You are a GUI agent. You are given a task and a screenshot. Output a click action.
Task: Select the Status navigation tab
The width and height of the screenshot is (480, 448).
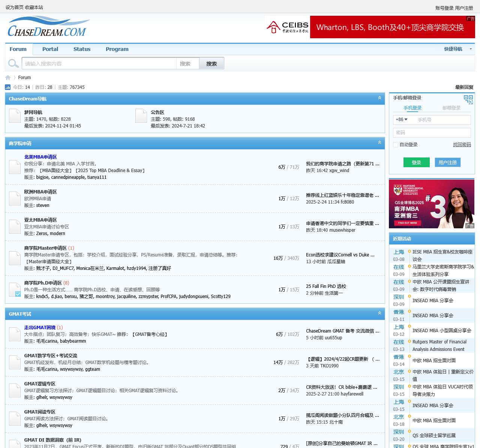(x=82, y=49)
